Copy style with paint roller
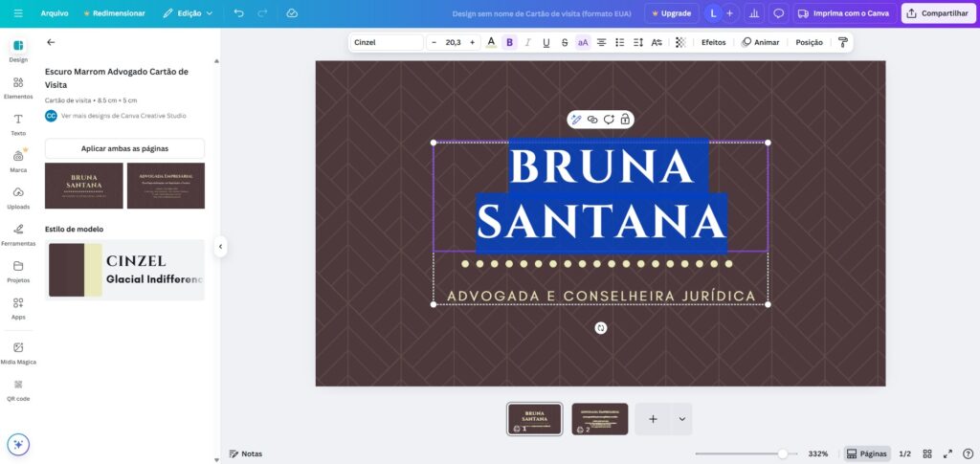Viewport: 980px width, 464px height. coord(842,42)
